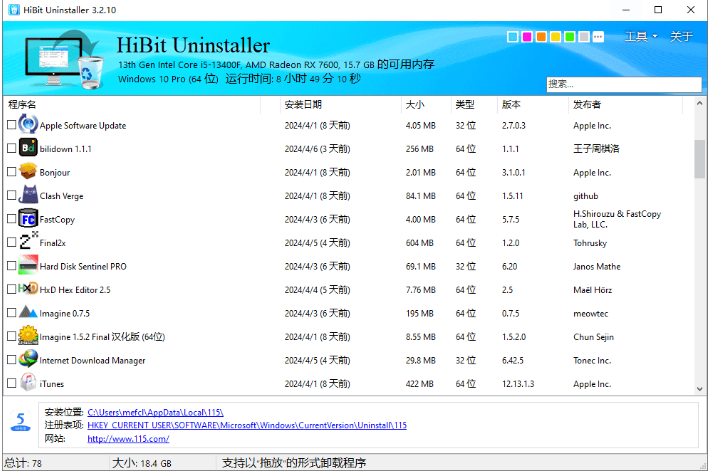Select the yellow theme color swatch
The width and height of the screenshot is (710, 472).
click(556, 37)
